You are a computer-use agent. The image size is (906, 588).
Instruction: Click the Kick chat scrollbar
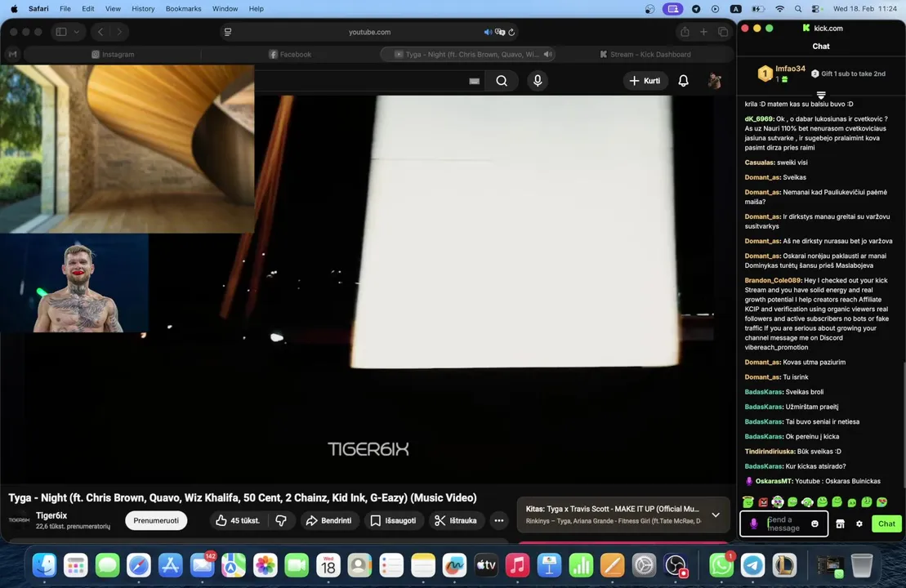904,427
